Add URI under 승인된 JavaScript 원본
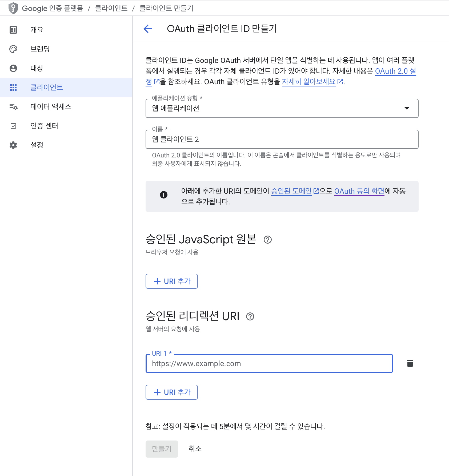This screenshot has height=476, width=449. pos(172,281)
